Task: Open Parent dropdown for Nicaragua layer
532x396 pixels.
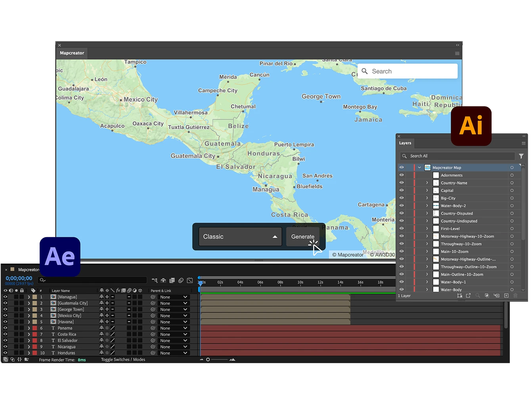Action: click(174, 347)
